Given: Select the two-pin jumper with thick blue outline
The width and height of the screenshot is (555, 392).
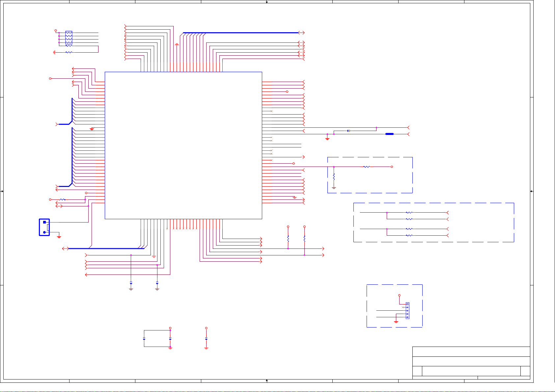Looking at the screenshot, I should 44,227.
